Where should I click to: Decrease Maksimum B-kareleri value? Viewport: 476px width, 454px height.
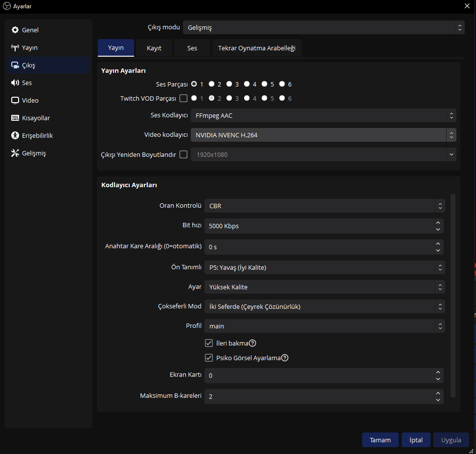coord(438,400)
